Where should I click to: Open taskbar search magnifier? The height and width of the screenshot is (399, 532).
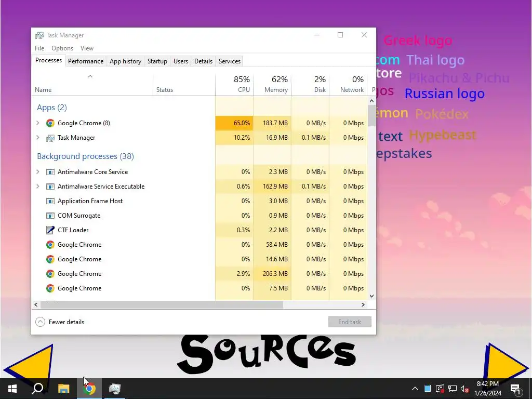pyautogui.click(x=37, y=389)
